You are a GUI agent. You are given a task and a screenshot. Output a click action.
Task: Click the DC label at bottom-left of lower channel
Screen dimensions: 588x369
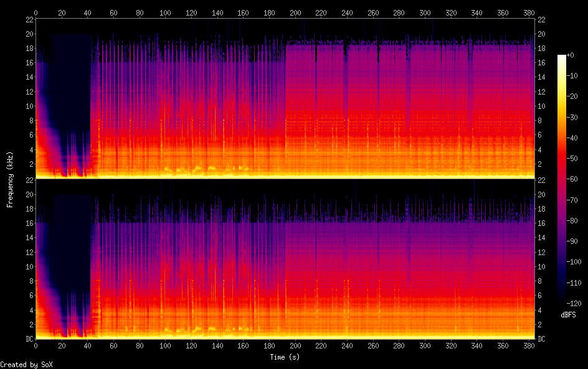tap(29, 339)
